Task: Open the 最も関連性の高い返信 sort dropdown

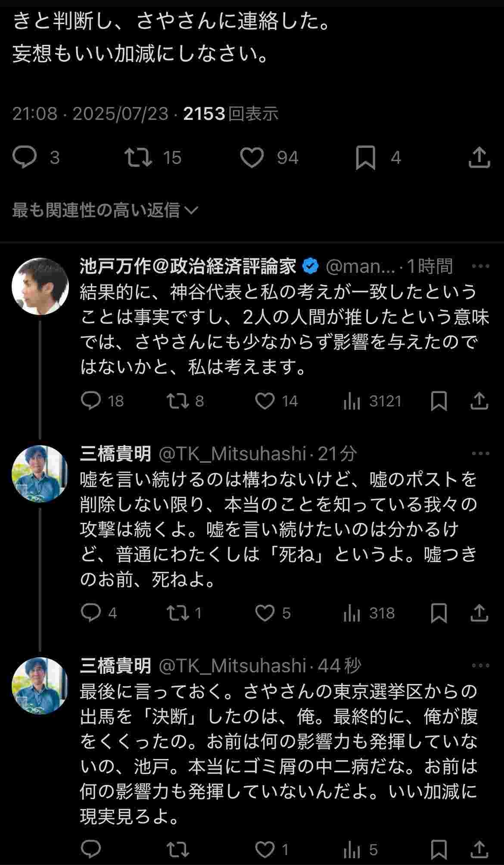Action: click(105, 210)
